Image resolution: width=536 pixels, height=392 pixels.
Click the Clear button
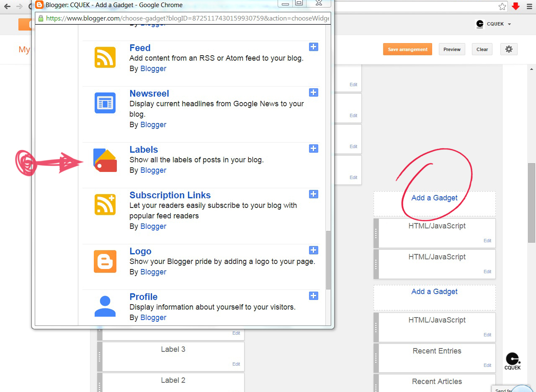coord(482,49)
